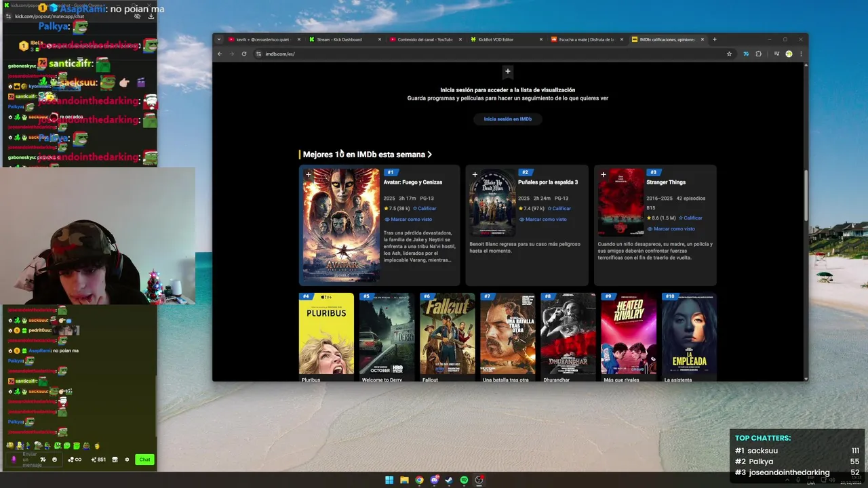Add Puñales por la espalda 3 to watchlist (plus)
Screen dimensions: 868x488
click(475, 174)
